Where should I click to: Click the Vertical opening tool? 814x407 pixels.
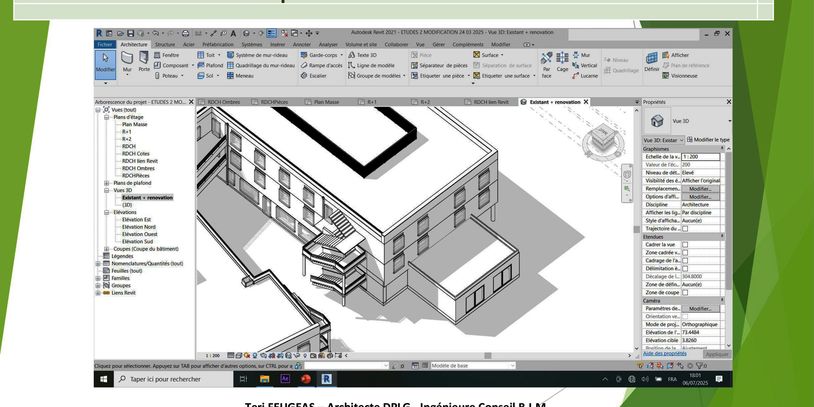click(x=585, y=65)
